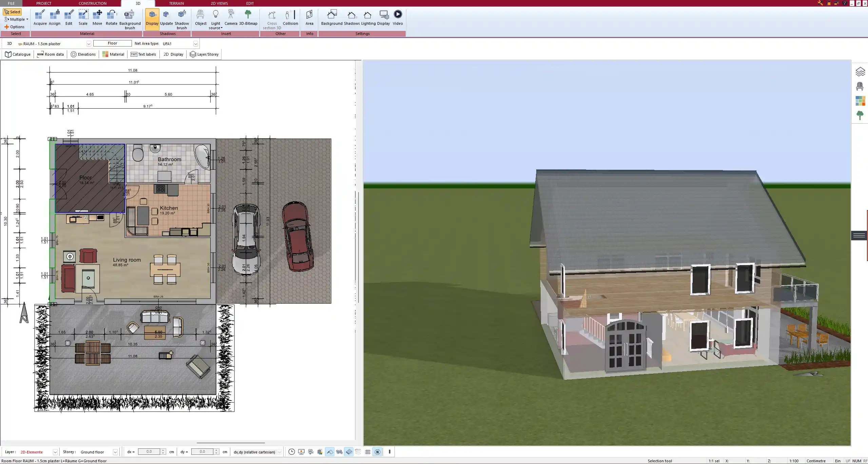
Task: Toggle the terrain contour icon in bottom toolbar
Action: pyautogui.click(x=358, y=452)
